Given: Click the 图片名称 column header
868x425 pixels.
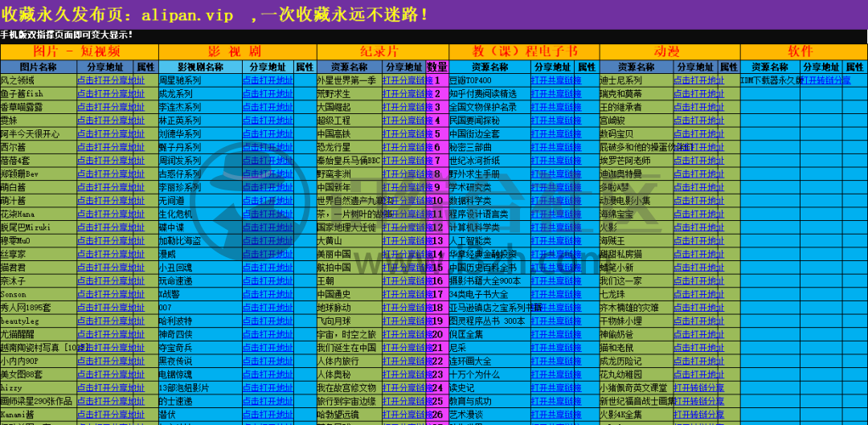Looking at the screenshot, I should coord(39,67).
